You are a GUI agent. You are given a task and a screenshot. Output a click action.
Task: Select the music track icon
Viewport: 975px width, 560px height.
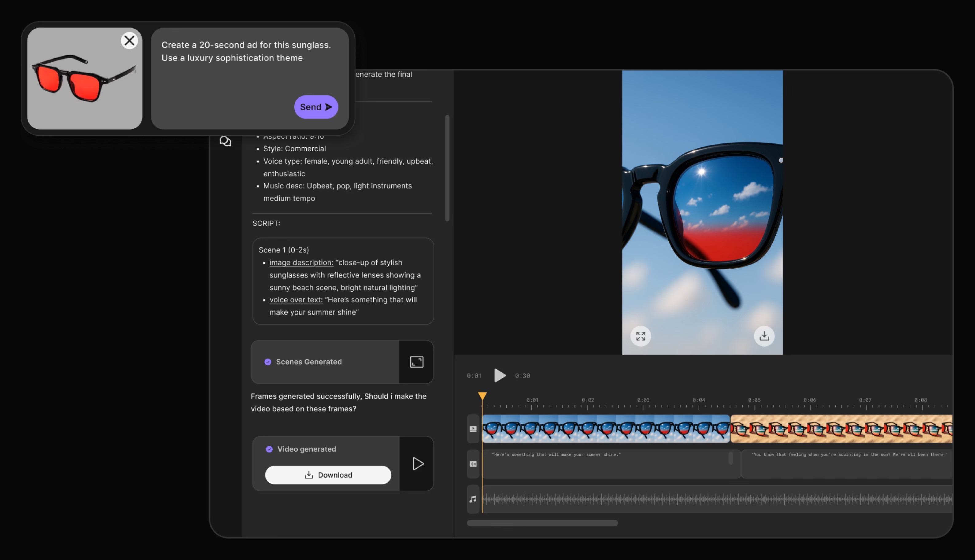tap(473, 499)
